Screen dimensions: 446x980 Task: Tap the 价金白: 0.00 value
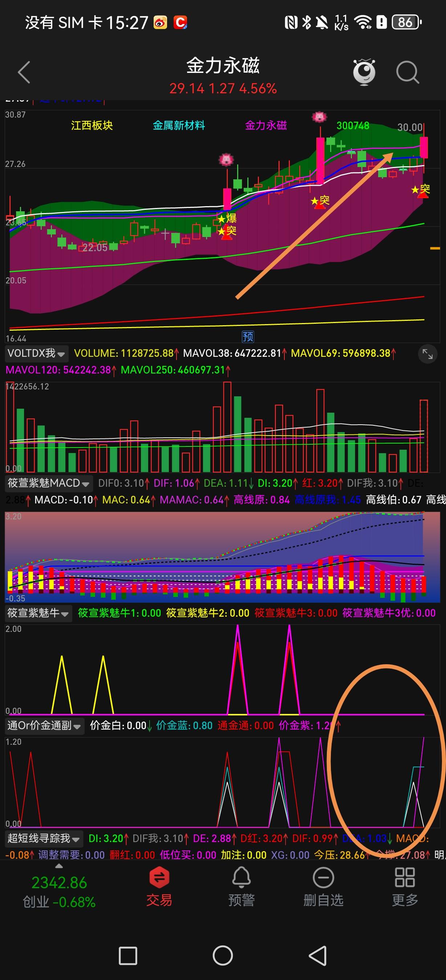click(121, 726)
